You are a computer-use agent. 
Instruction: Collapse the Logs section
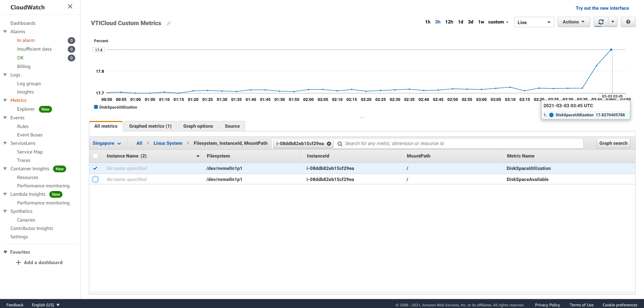5,75
